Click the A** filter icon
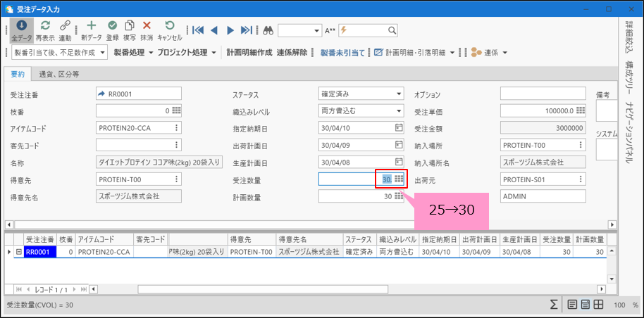This screenshot has width=644, height=318. (x=330, y=30)
